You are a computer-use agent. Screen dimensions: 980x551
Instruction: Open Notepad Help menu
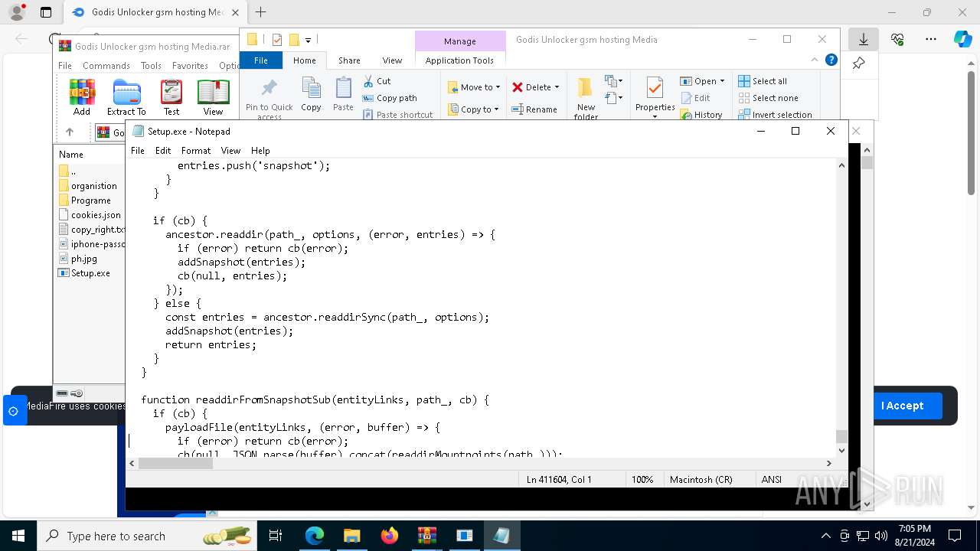(x=260, y=151)
